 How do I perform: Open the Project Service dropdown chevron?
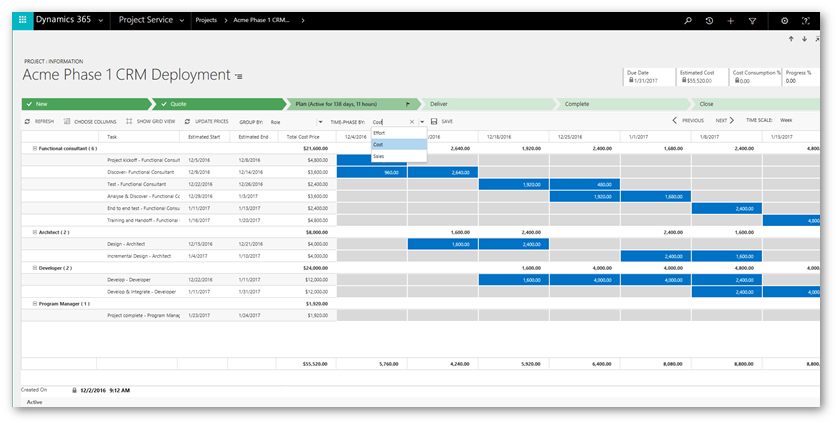click(182, 21)
